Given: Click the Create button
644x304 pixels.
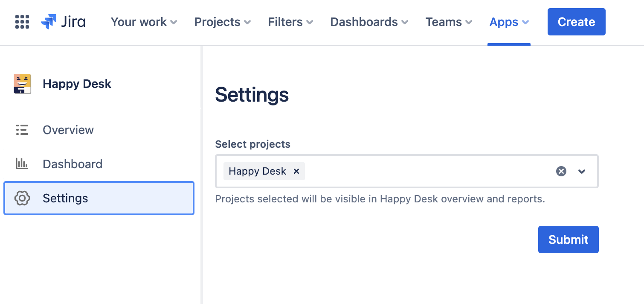Looking at the screenshot, I should [576, 22].
